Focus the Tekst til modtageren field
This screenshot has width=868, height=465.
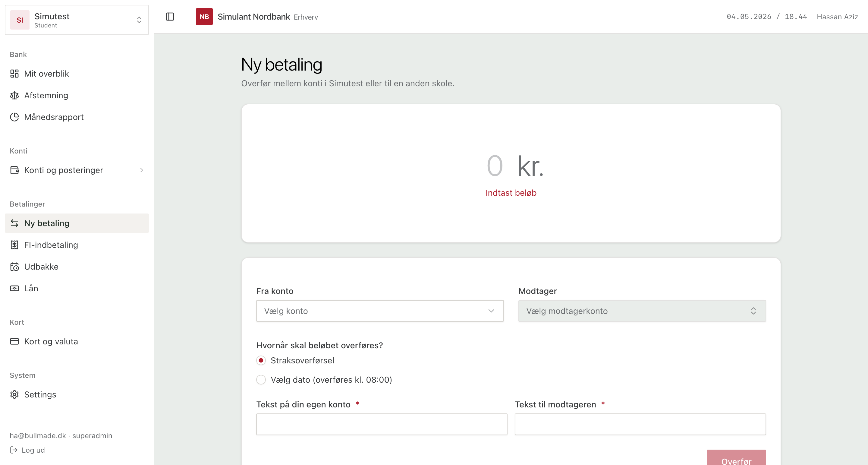pyautogui.click(x=640, y=424)
